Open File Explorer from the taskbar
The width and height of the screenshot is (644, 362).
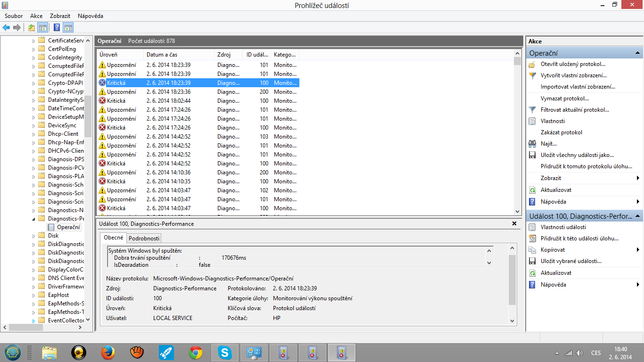tap(50, 353)
